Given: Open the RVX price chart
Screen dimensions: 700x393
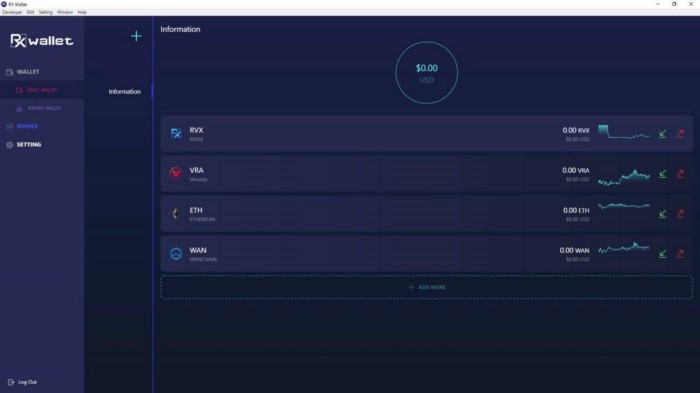Looking at the screenshot, I should pos(624,132).
